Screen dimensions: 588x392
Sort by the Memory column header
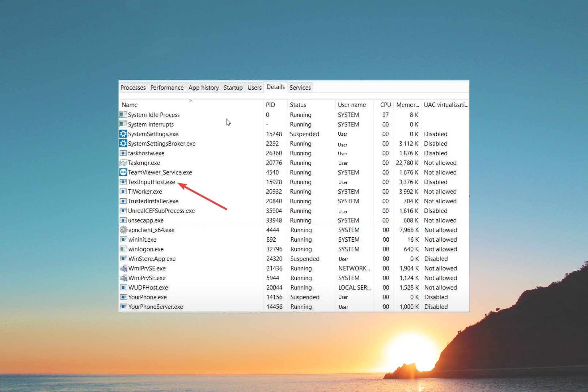[408, 105]
